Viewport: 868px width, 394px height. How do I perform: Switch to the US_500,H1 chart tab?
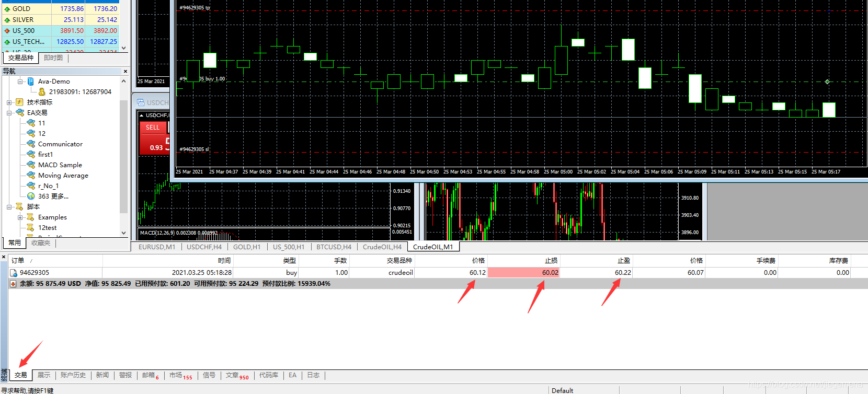coord(289,247)
